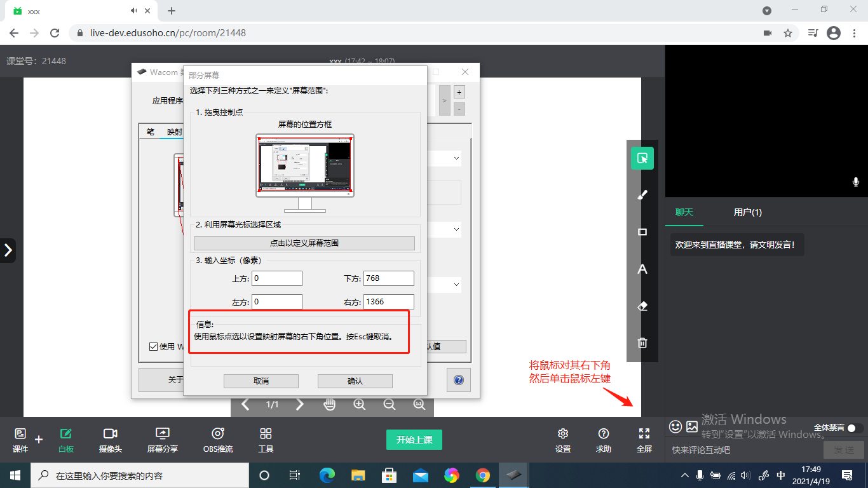Toggle the 全体禁言 mute-all switch
The image size is (868, 488).
855,428
